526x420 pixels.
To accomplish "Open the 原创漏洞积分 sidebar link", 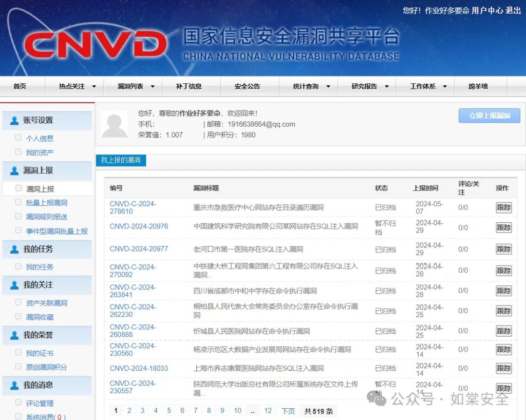I will (47, 367).
